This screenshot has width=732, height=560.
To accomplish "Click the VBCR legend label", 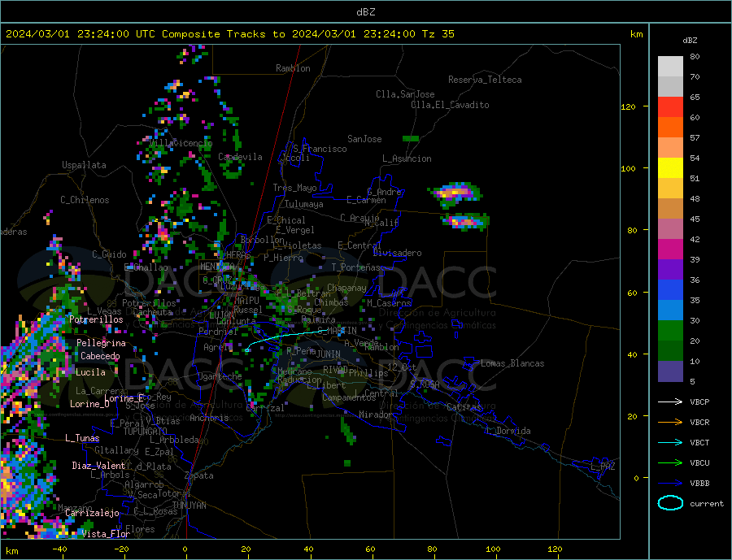I will tap(699, 423).
